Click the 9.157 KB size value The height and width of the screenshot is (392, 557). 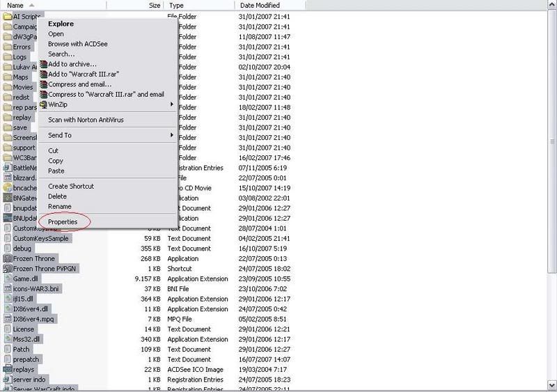pyautogui.click(x=148, y=279)
